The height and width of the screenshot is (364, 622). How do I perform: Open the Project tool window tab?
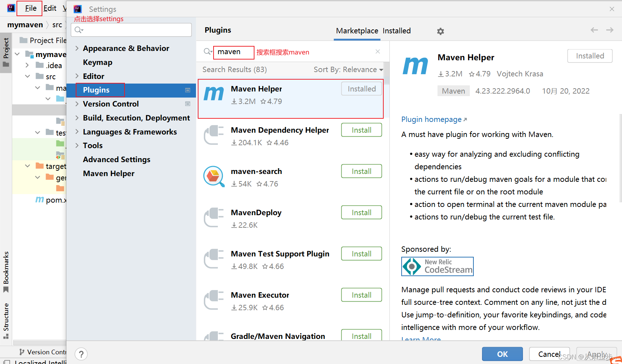pos(6,52)
